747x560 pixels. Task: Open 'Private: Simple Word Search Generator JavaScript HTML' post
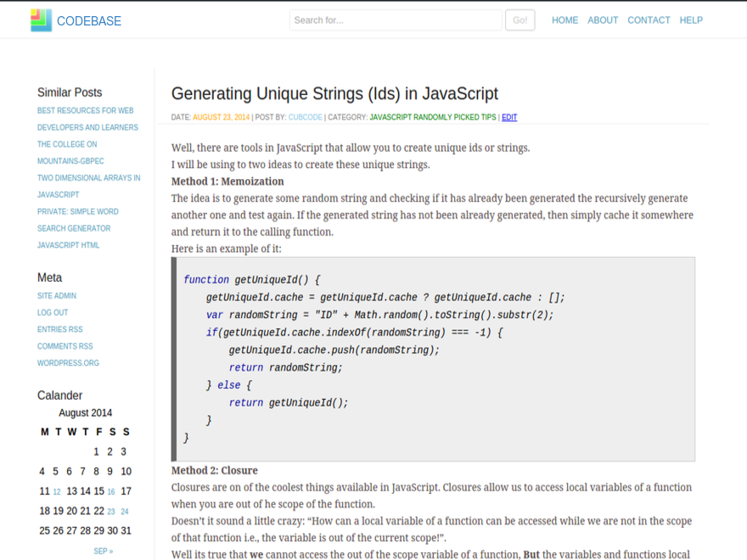point(77,228)
